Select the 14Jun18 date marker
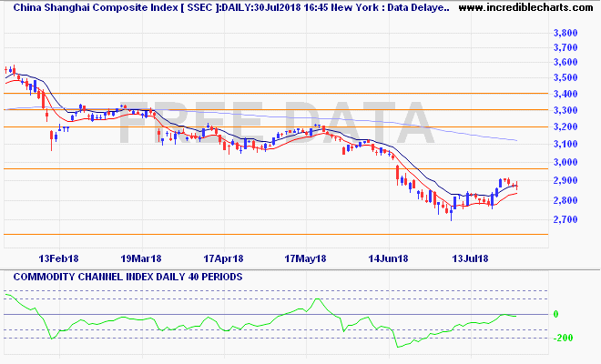This screenshot has height=364, width=601. [387, 258]
